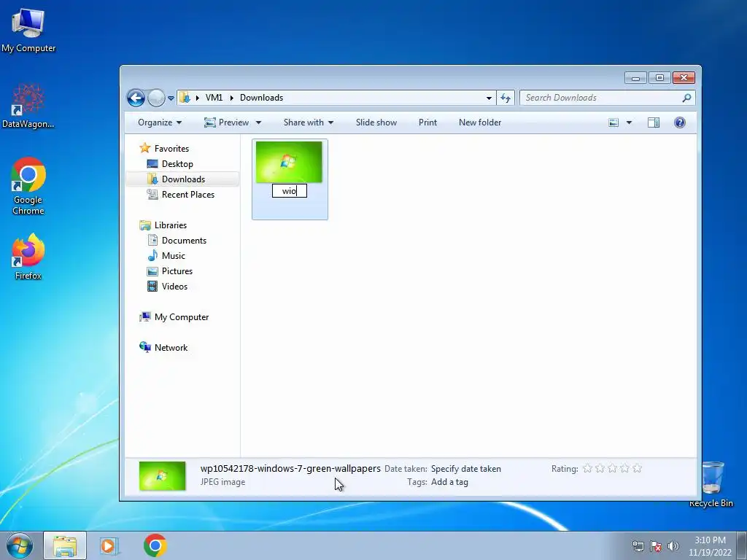The width and height of the screenshot is (747, 560).
Task: Launch Windows Media Player from taskbar
Action: pyautogui.click(x=109, y=545)
